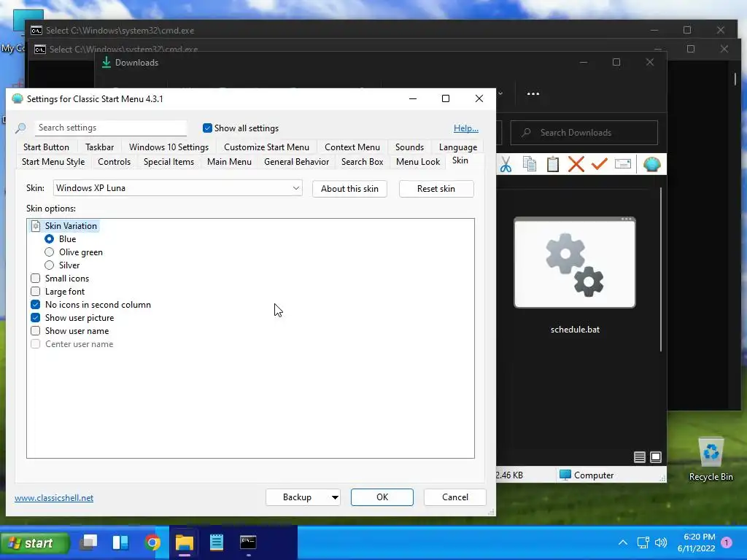Click OK to apply settings
The width and height of the screenshot is (747, 560).
(382, 497)
